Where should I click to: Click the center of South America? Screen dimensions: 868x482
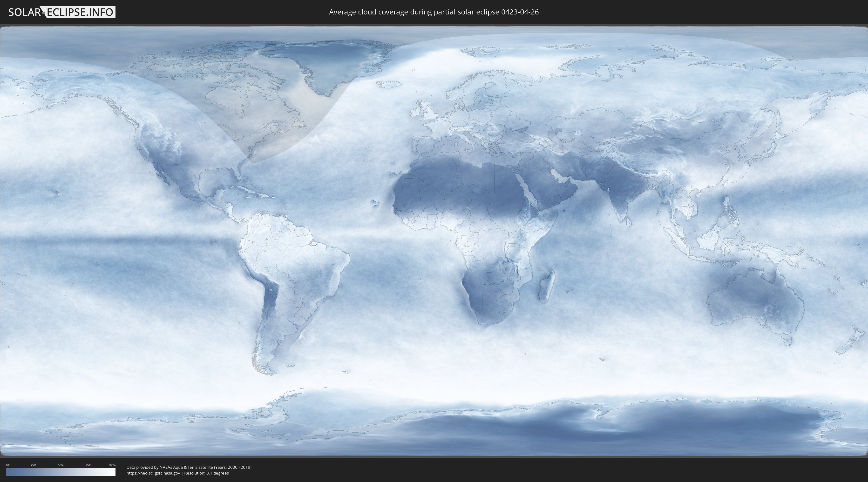(290, 269)
